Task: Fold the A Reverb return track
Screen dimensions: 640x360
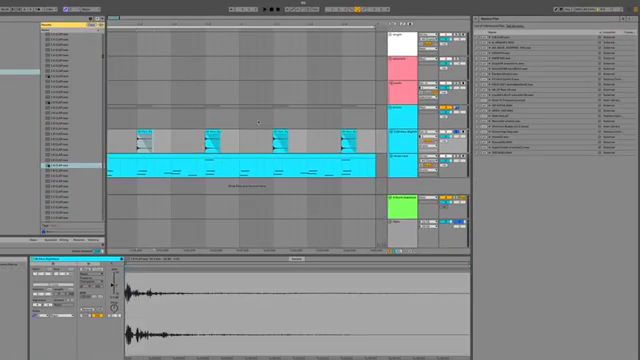Action: pos(390,198)
